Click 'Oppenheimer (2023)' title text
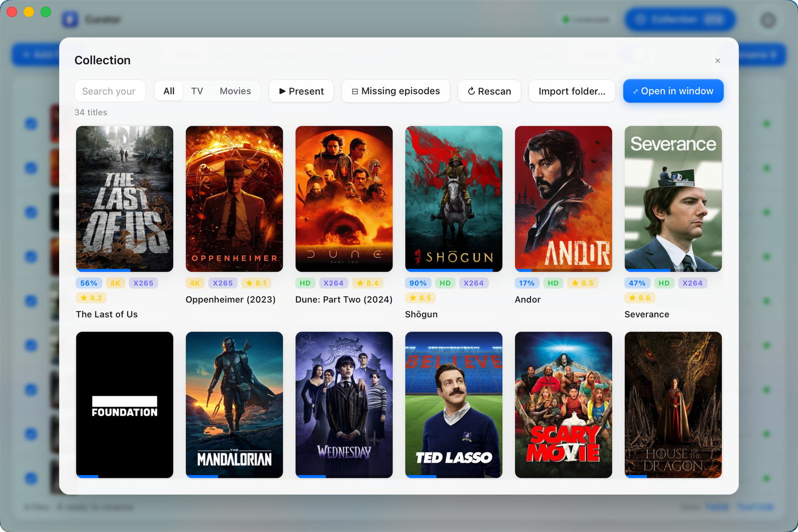798x532 pixels. [230, 300]
